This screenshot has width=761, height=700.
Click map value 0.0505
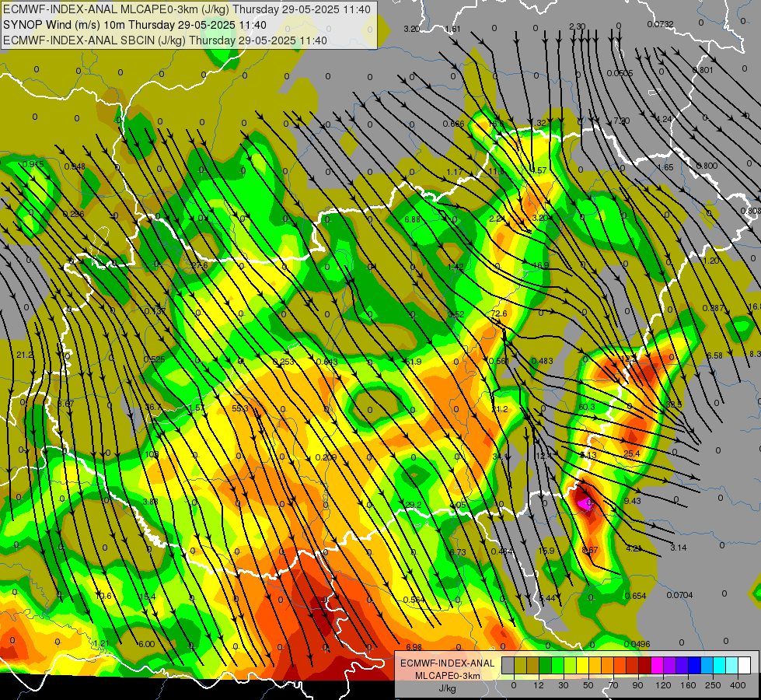click(x=620, y=73)
